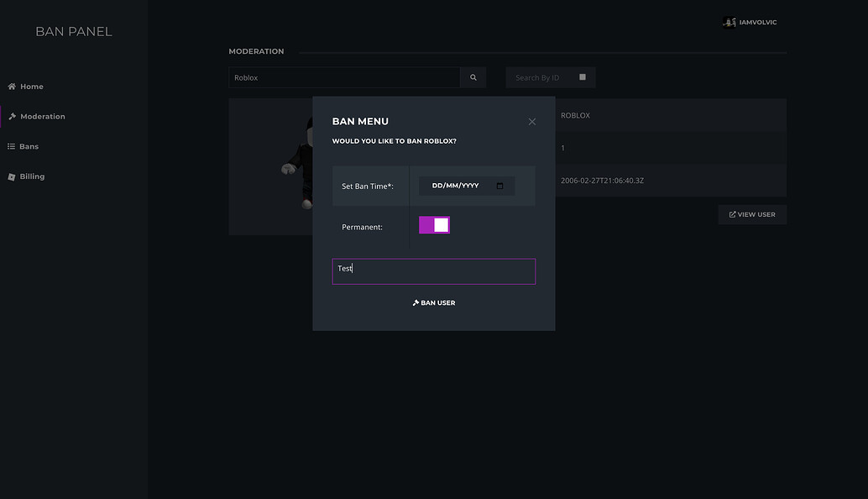Image resolution: width=868 pixels, height=499 pixels.
Task: Enable the Search By ID checkbox
Action: [582, 76]
